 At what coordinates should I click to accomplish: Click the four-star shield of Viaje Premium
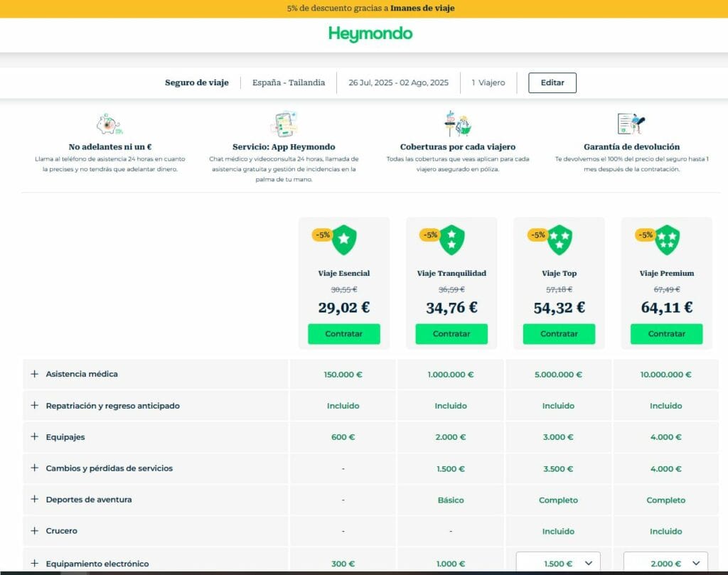pyautogui.click(x=667, y=240)
